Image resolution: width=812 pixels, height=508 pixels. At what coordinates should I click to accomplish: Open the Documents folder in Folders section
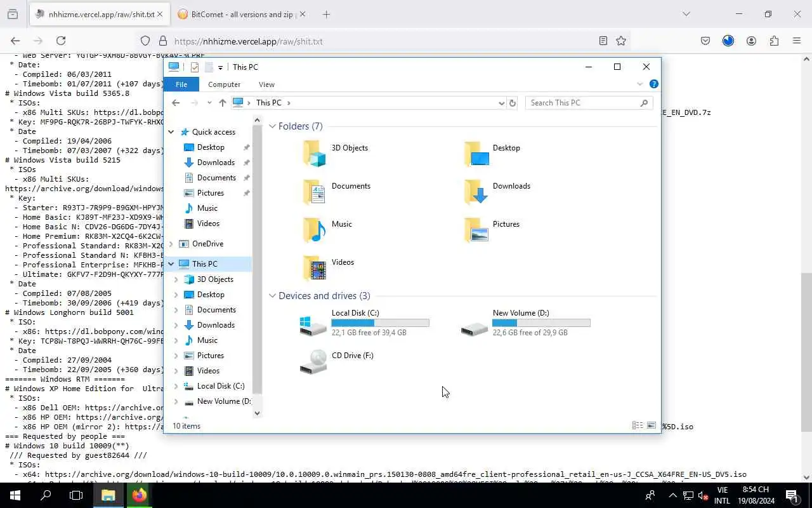315,192
